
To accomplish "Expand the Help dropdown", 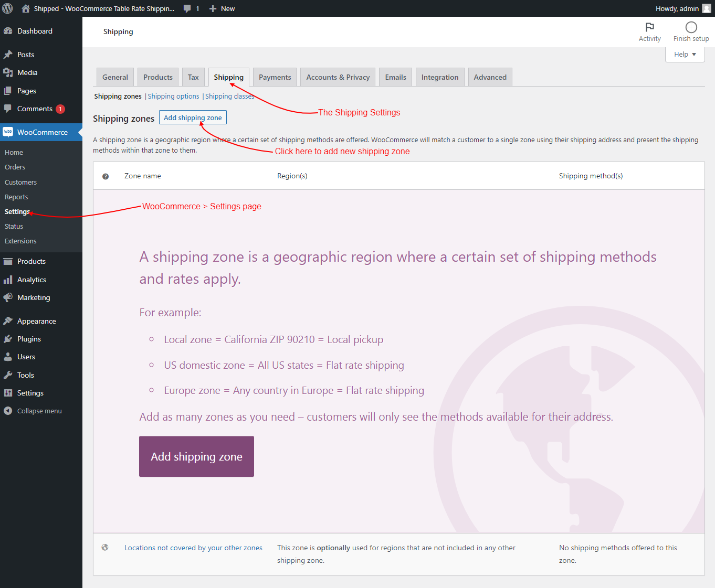I will click(685, 55).
